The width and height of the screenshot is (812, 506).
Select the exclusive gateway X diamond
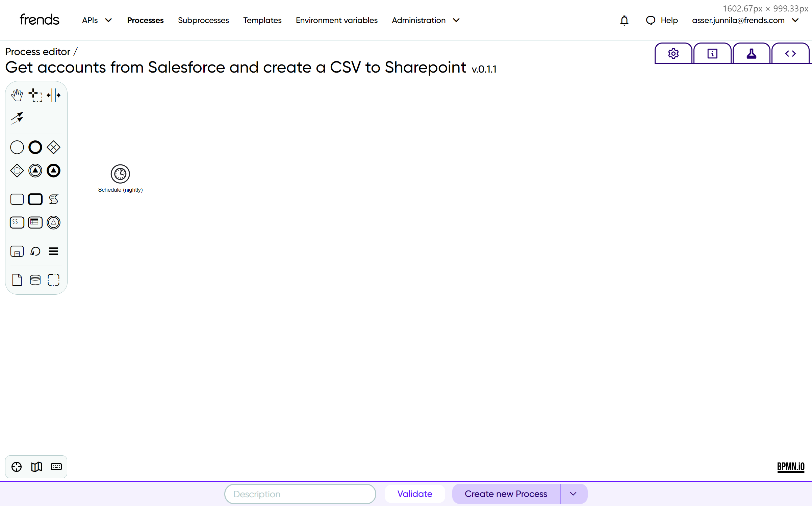click(x=53, y=147)
